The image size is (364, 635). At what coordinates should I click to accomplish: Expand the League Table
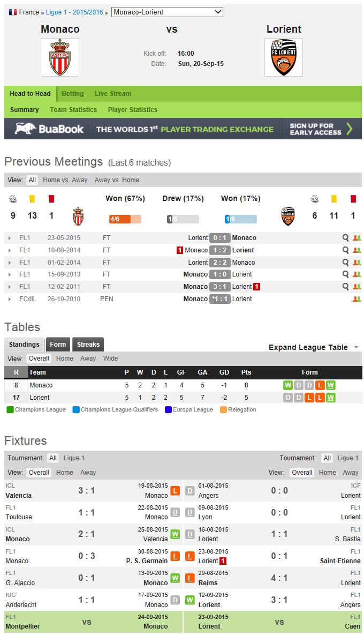tap(313, 347)
